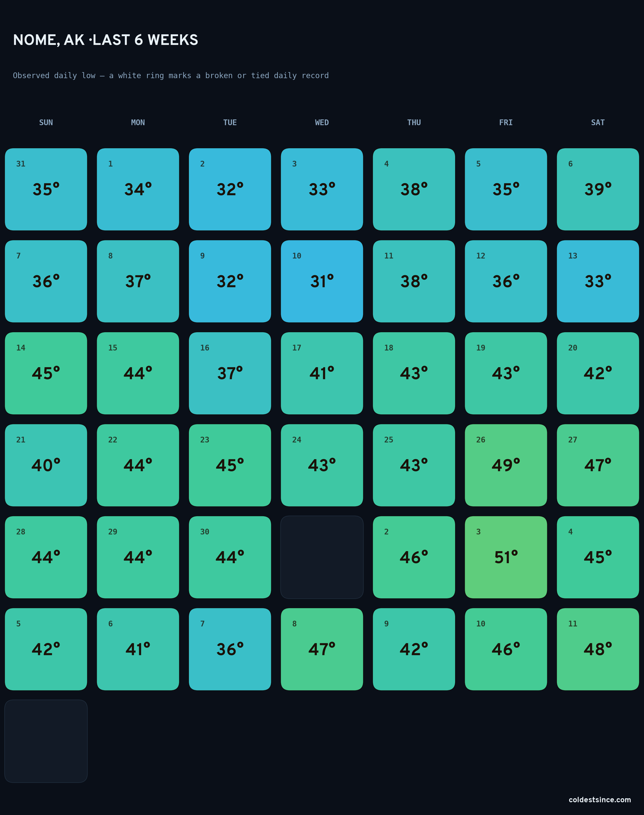
Task: Click the day 16 tile with 37°
Action: pyautogui.click(x=230, y=373)
